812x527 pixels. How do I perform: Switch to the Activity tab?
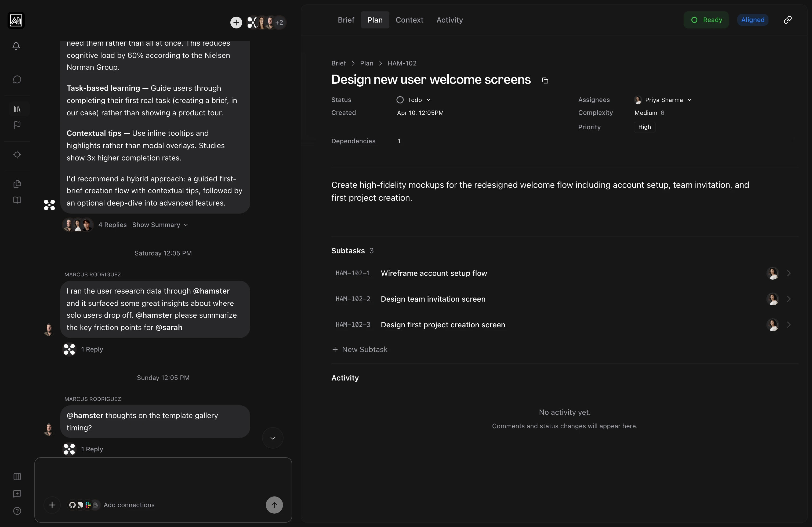point(449,20)
